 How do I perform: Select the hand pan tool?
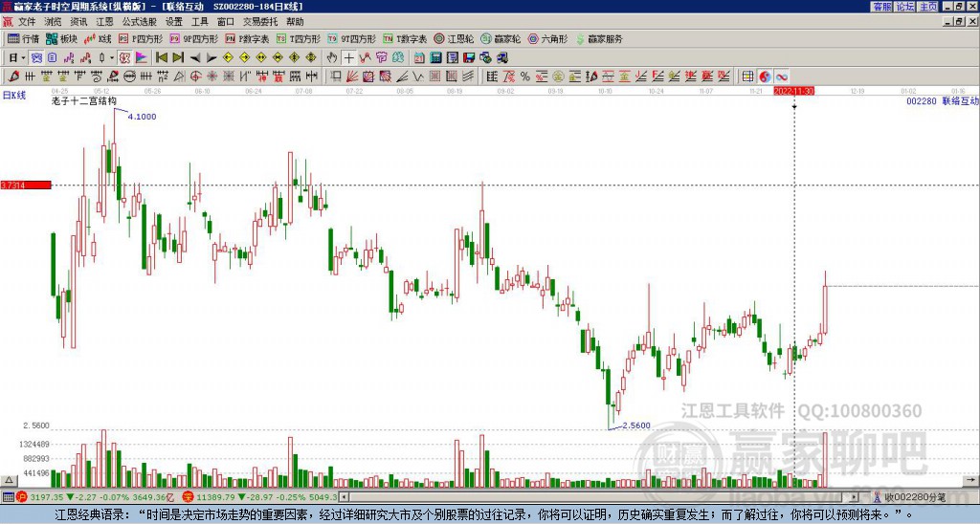point(332,57)
